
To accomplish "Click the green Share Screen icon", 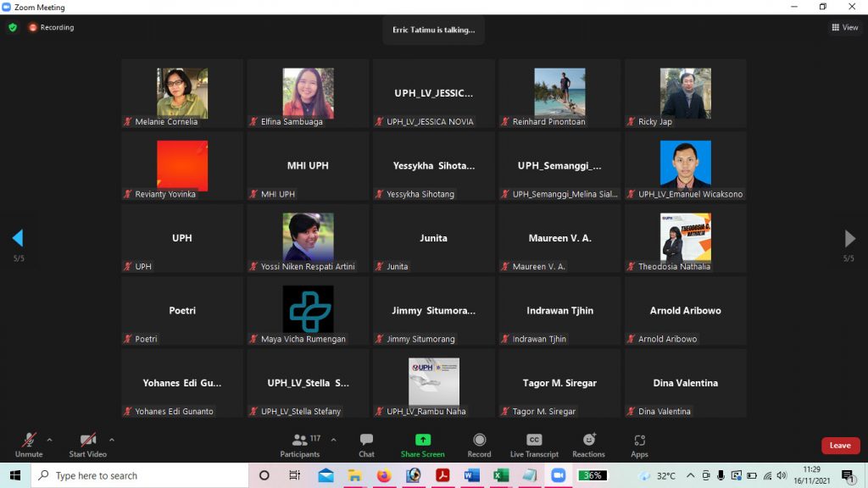I will 422,441.
